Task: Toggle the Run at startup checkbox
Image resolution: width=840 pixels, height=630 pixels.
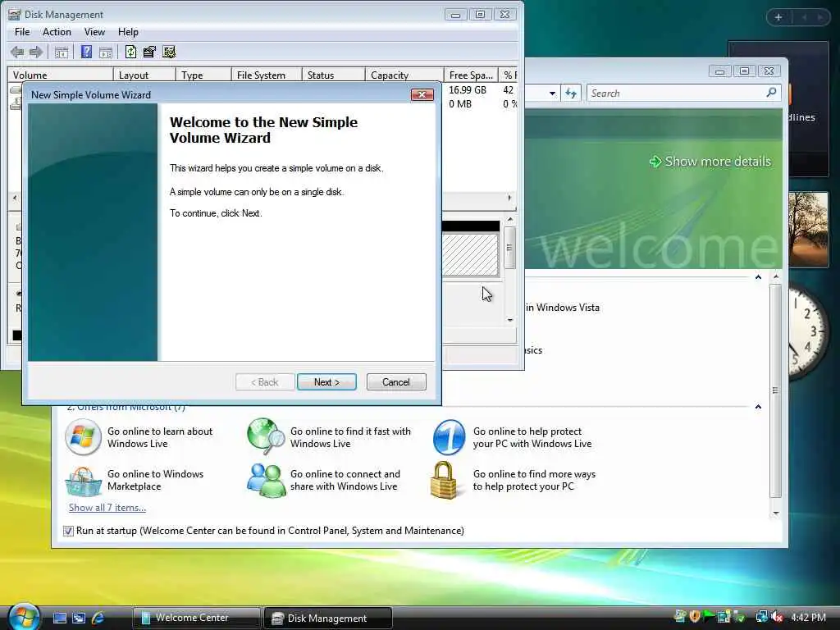Action: click(69, 531)
